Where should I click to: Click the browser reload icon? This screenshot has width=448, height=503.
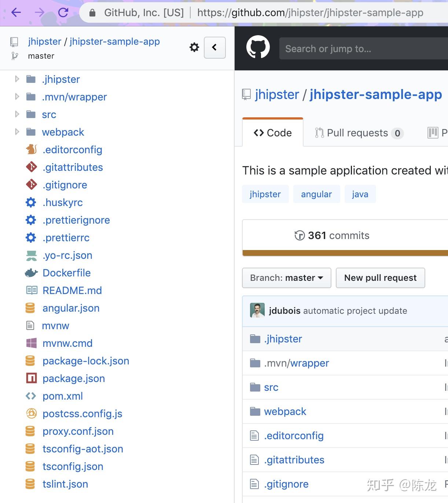tap(63, 12)
